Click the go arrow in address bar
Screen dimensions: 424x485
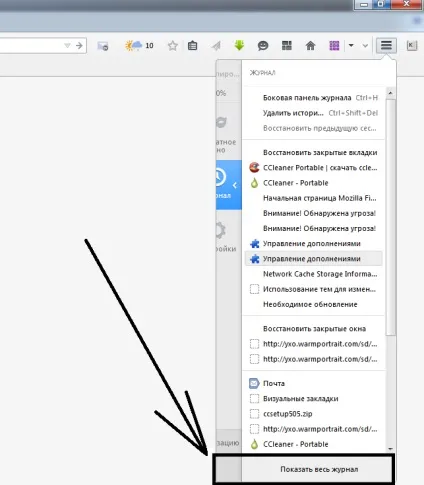79,45
